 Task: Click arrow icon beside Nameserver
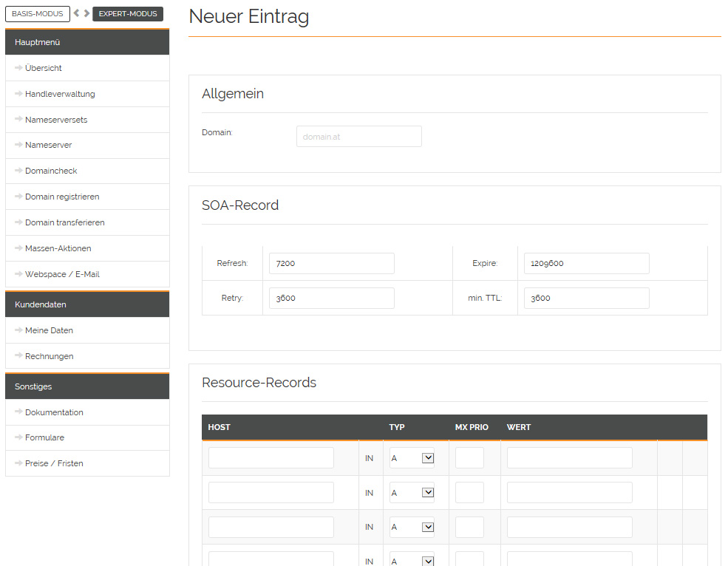pos(18,145)
